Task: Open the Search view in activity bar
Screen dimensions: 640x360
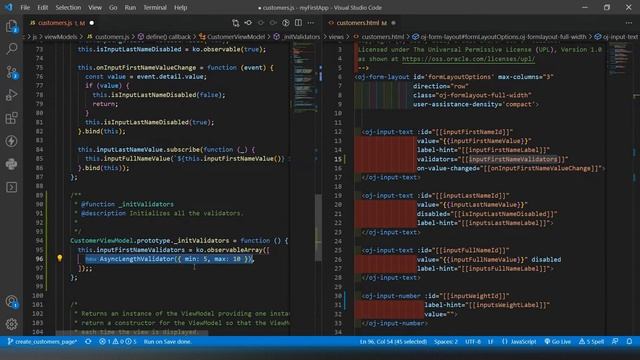Action: [11, 49]
